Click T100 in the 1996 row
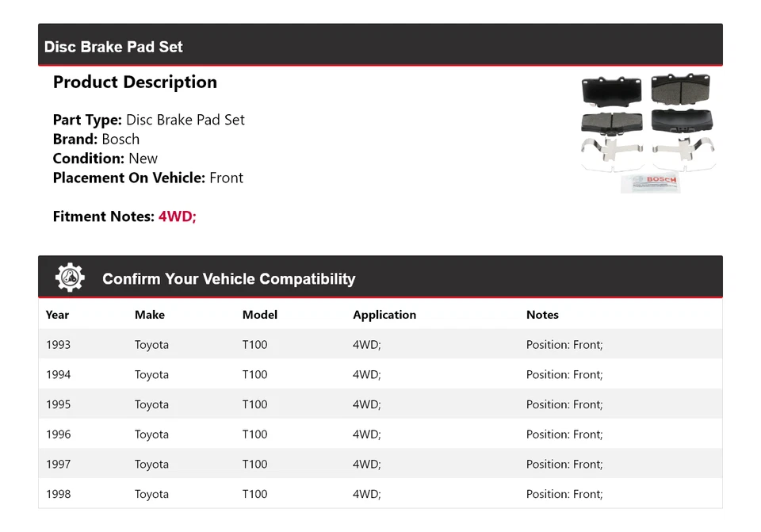This screenshot has height=532, width=761. point(254,434)
